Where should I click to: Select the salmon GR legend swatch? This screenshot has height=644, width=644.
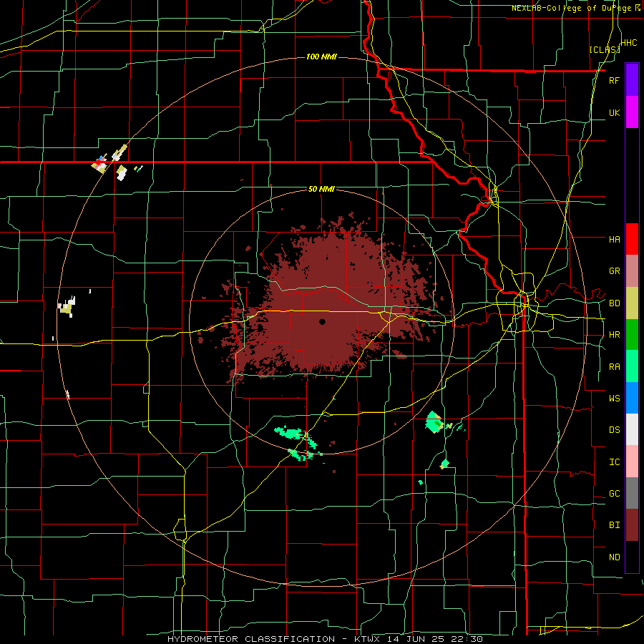[x=632, y=271]
